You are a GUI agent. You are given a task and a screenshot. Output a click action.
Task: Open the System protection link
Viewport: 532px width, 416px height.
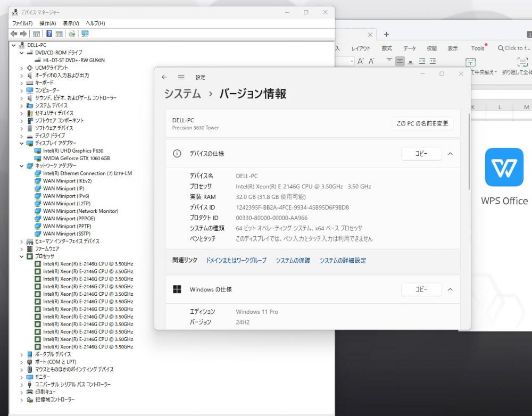click(x=293, y=260)
